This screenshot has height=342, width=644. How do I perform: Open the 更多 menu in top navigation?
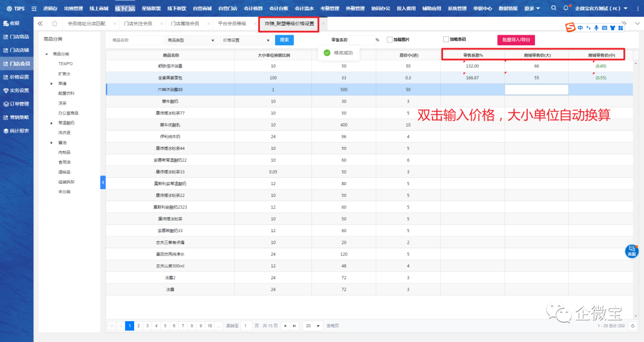(x=532, y=8)
